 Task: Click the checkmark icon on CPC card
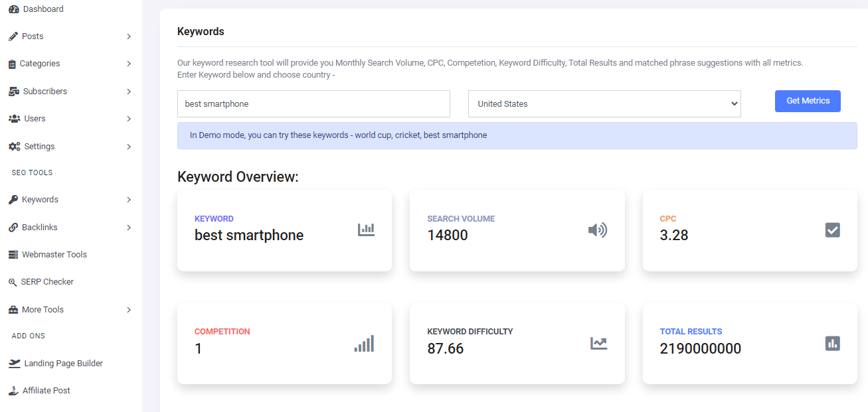pos(831,230)
